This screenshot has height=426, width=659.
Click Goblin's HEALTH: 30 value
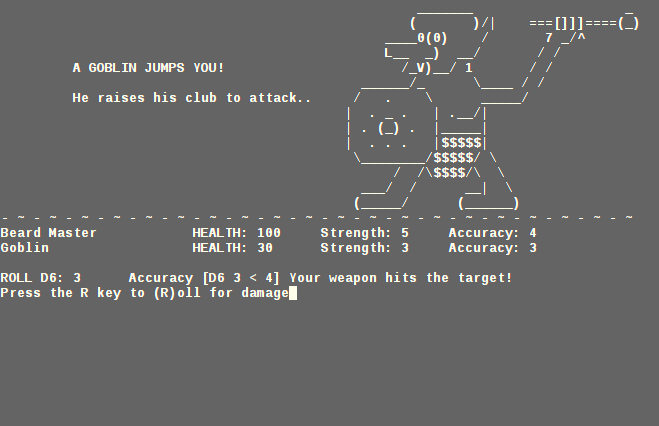coord(232,248)
